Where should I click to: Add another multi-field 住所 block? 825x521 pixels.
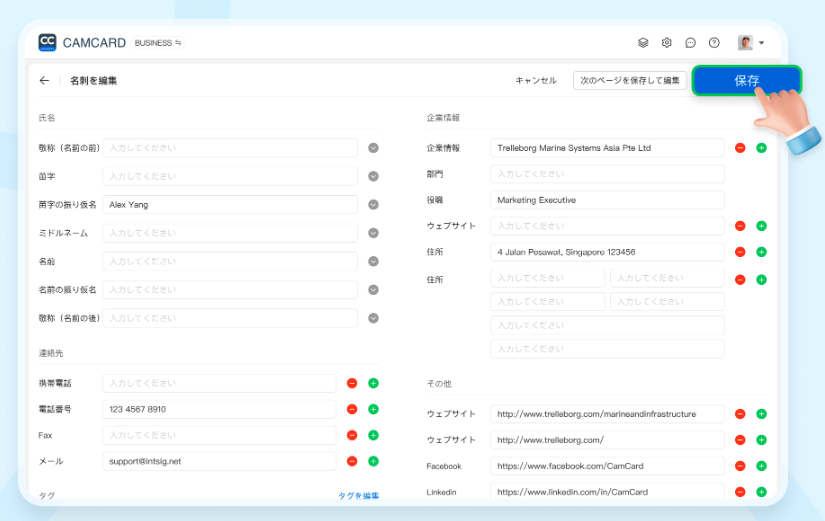point(761,279)
